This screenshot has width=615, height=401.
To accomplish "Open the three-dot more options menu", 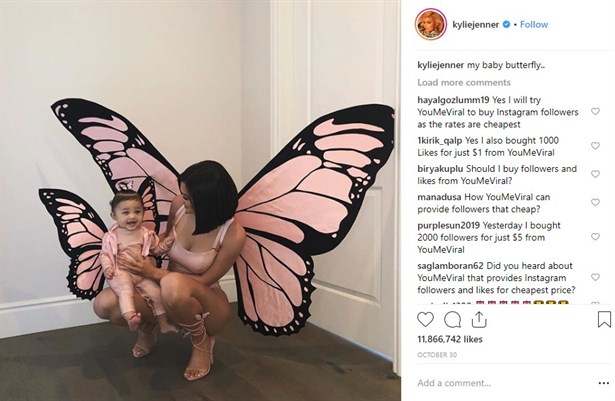I will [604, 383].
